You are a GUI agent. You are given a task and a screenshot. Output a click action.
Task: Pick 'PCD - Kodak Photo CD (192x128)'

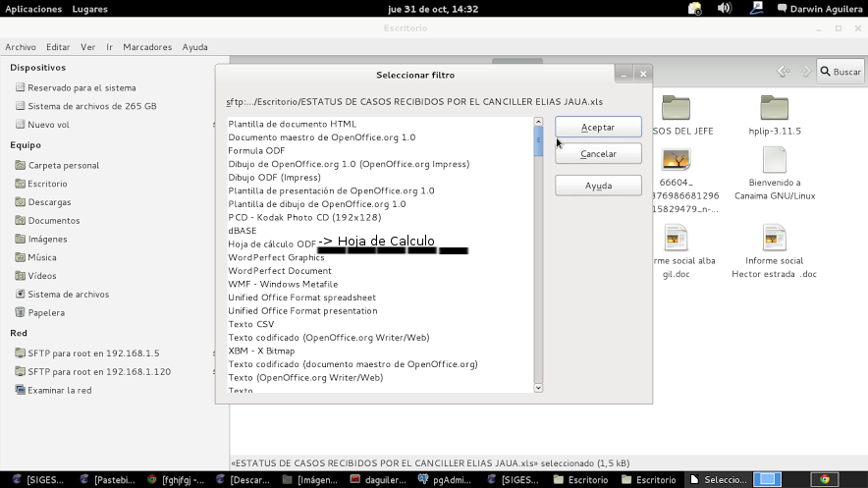pos(304,217)
